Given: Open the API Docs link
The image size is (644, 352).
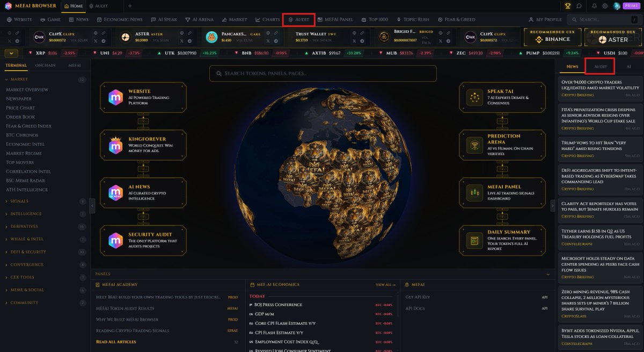Looking at the screenshot, I should (415, 308).
